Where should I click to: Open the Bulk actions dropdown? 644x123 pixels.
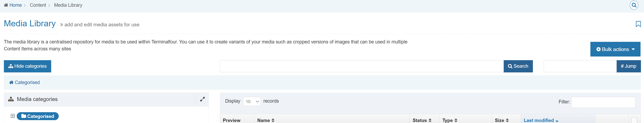pyautogui.click(x=615, y=49)
